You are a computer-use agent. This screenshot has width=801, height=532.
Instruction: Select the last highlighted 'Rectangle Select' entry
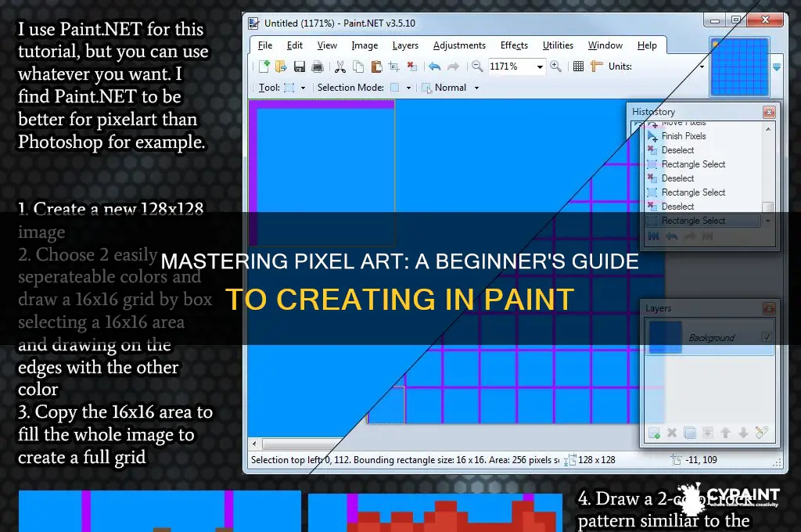(704, 221)
